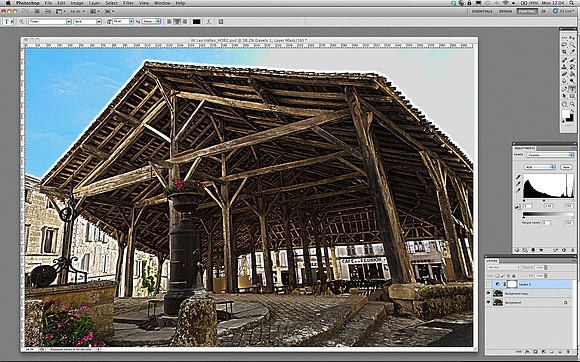
Task: Open the Levels preset dropdown
Action: (x=550, y=155)
